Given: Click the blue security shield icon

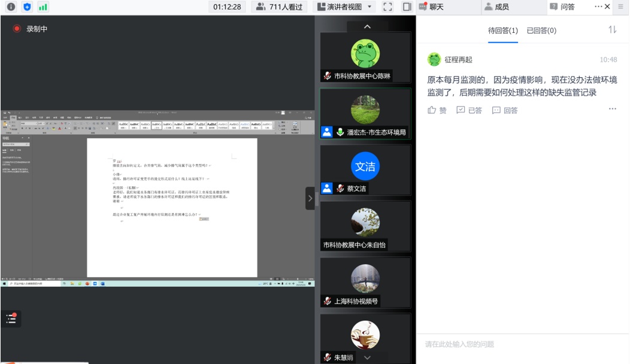Looking at the screenshot, I should click(x=27, y=7).
